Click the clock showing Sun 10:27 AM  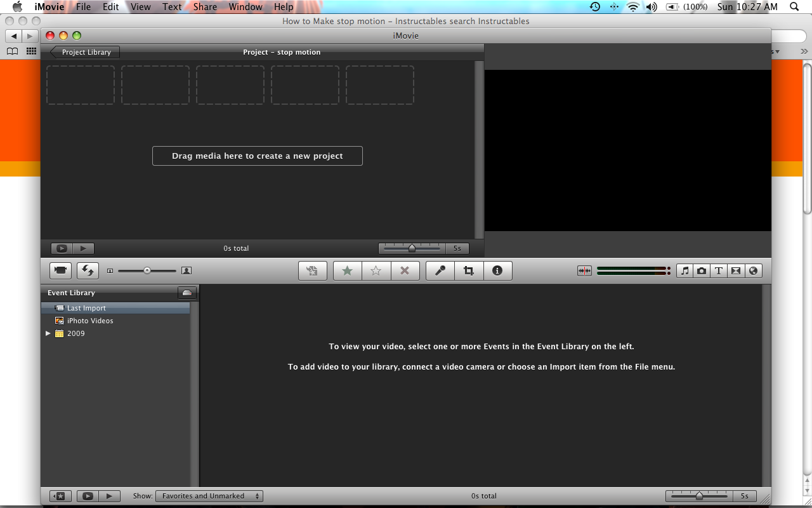(747, 7)
